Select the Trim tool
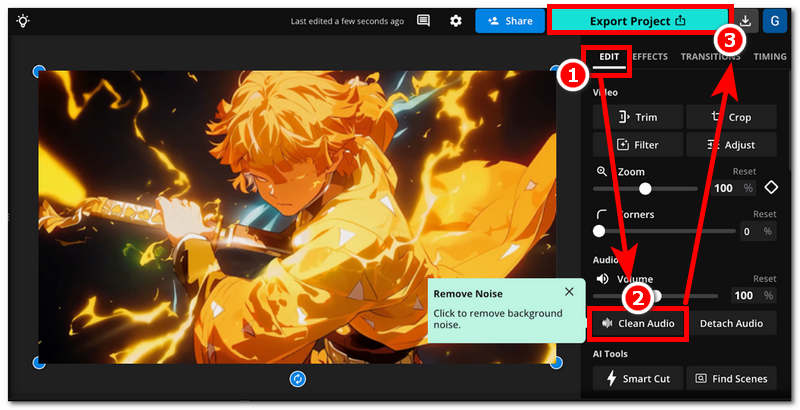Viewport: 800px width, 410px height. point(638,117)
